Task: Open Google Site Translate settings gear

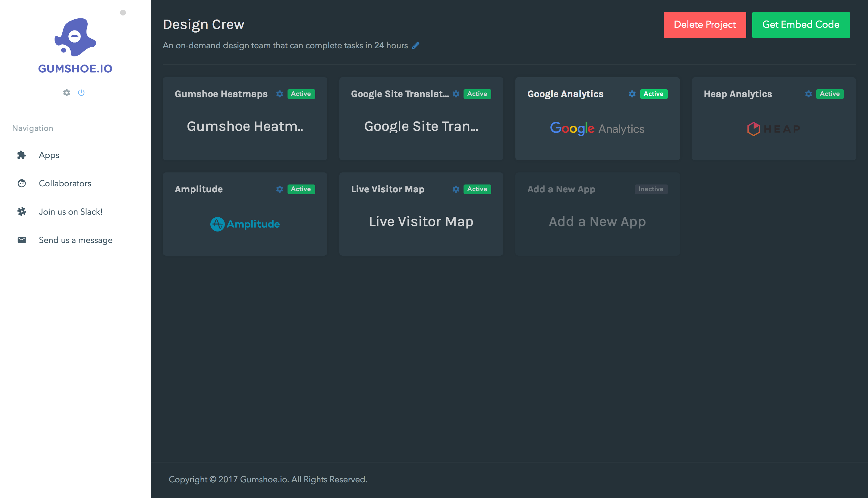Action: coord(456,94)
